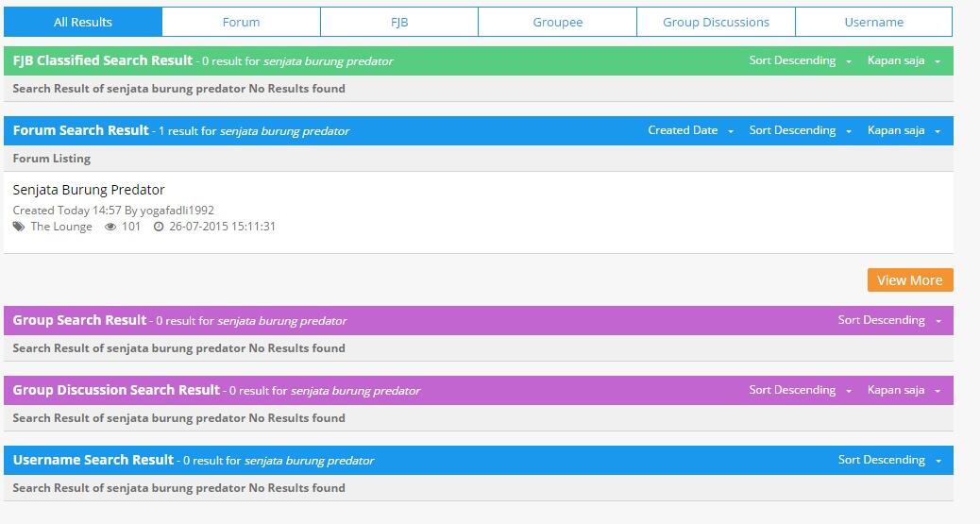Switch to the All Results tab

[x=83, y=22]
